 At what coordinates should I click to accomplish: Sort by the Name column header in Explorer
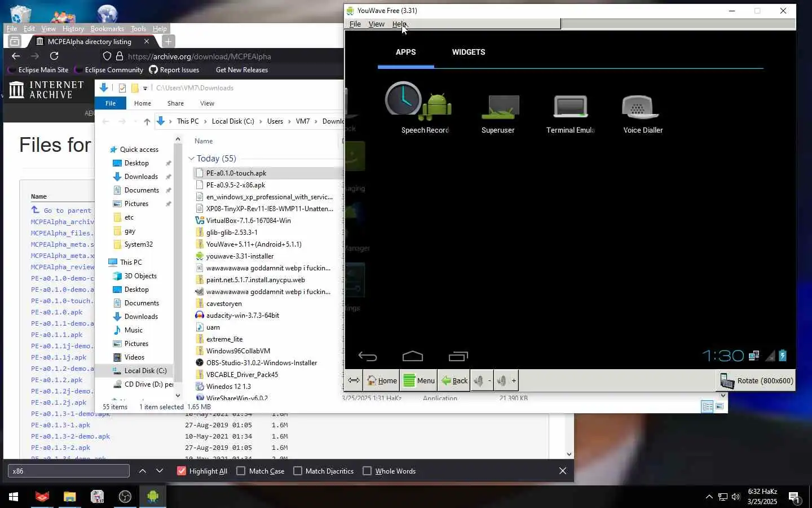pyautogui.click(x=204, y=141)
